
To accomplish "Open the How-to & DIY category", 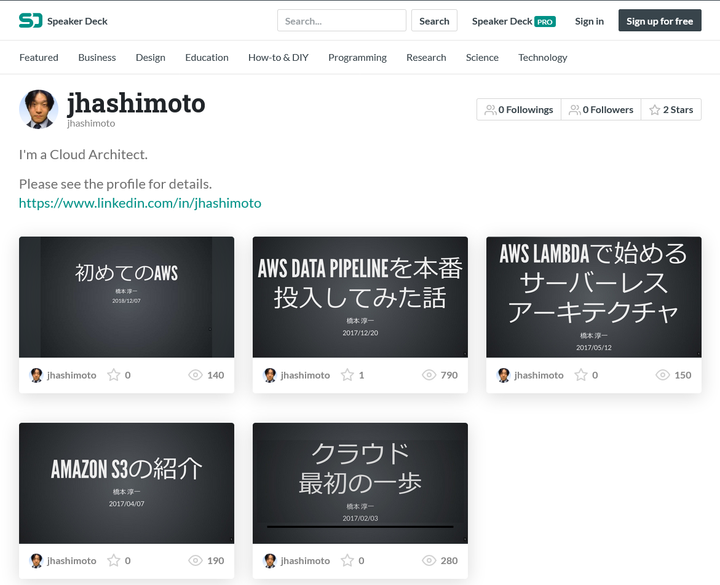I will (x=278, y=57).
